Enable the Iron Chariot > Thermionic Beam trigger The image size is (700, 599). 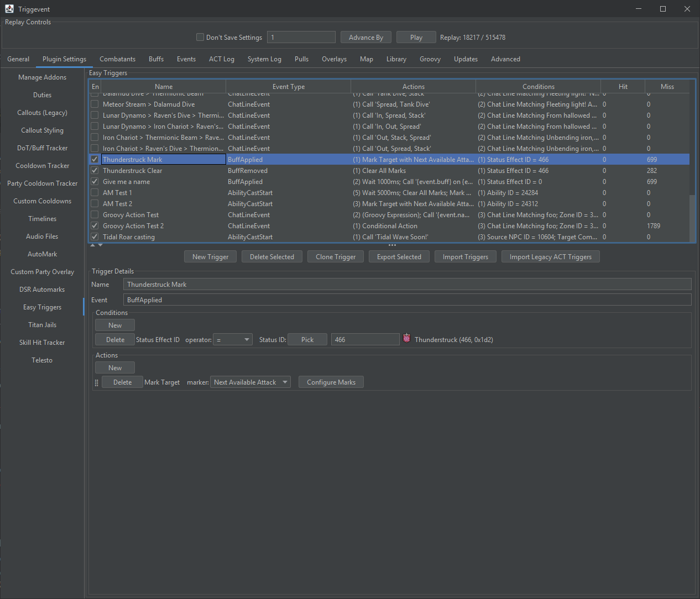(95, 138)
